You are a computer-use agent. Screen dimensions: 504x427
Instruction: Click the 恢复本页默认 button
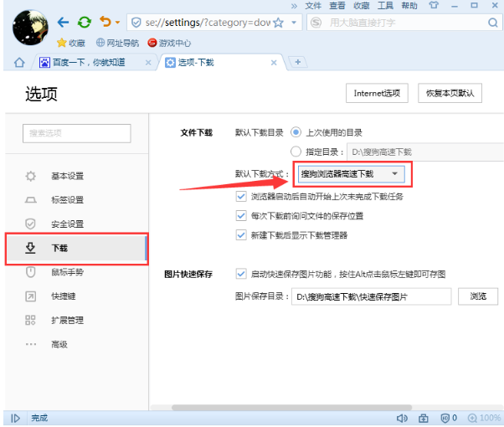click(x=450, y=93)
